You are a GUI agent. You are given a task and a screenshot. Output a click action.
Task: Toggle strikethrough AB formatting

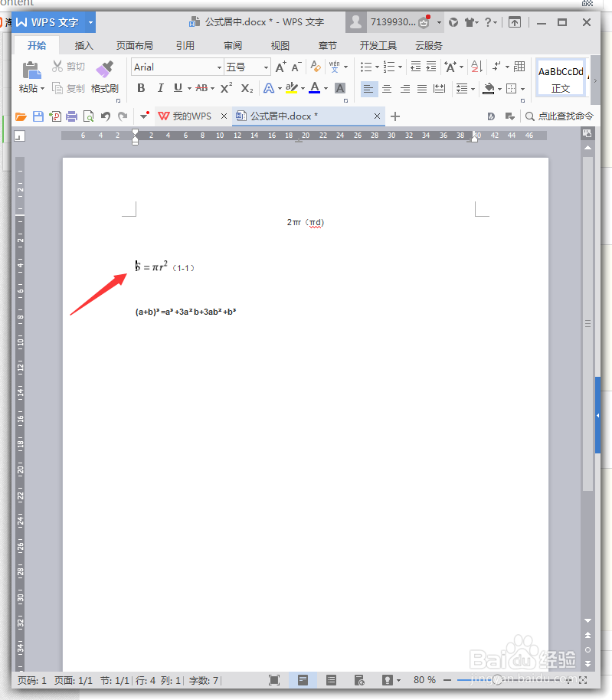[201, 88]
